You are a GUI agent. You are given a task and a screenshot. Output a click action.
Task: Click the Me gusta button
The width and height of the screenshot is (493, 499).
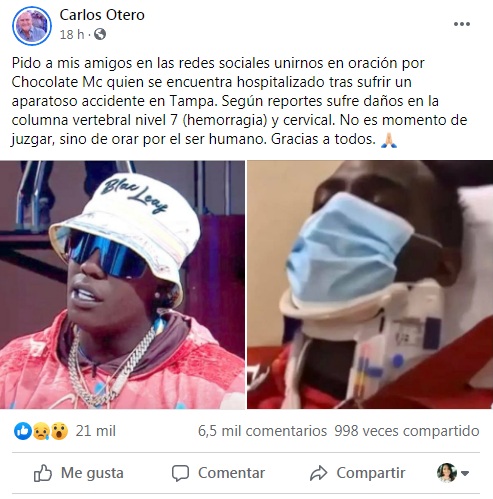(79, 473)
